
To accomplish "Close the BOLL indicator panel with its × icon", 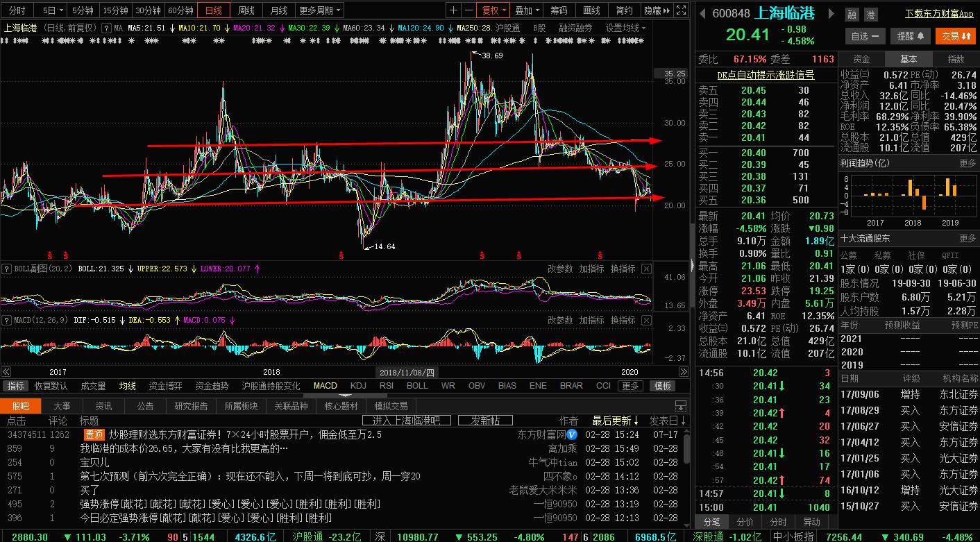I will pos(646,270).
